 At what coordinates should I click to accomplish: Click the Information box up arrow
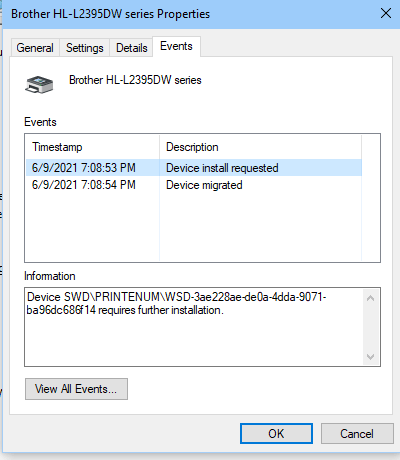[370, 298]
